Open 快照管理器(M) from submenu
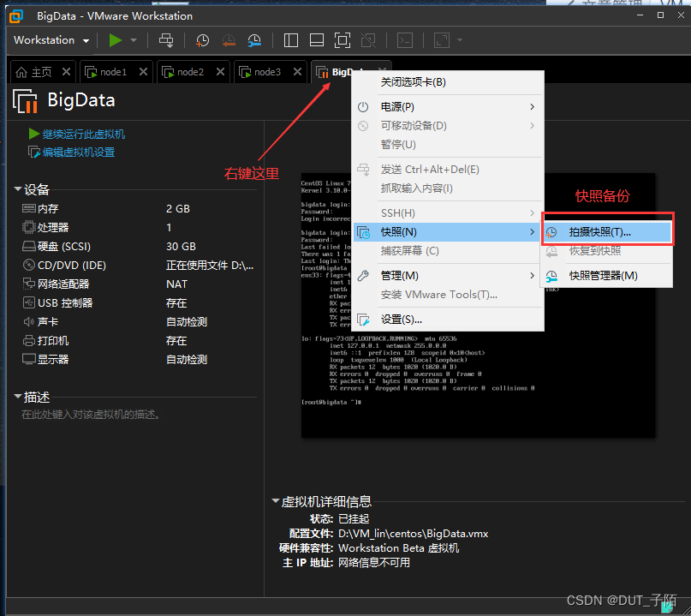This screenshot has width=691, height=616. 606,276
